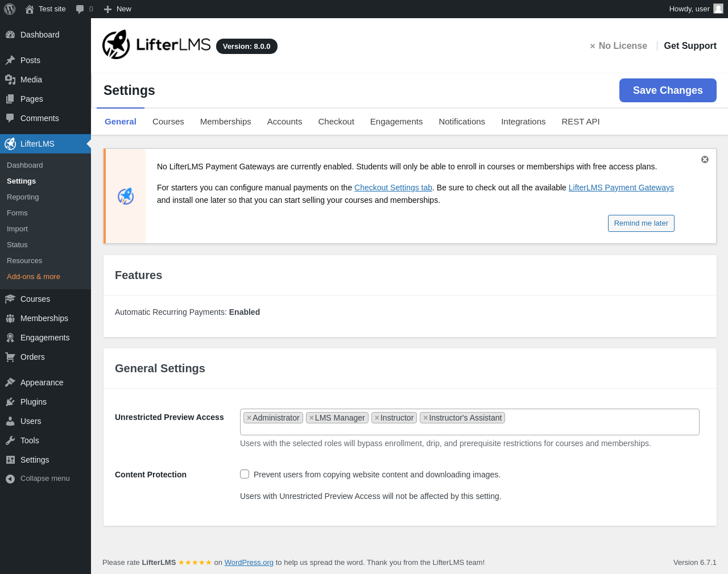Select the Integrations settings tab

tap(523, 122)
